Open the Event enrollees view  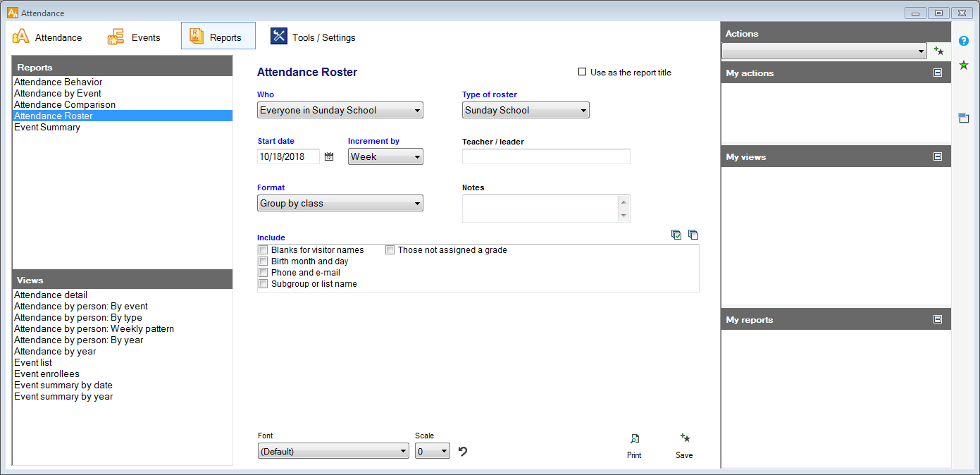pyautogui.click(x=46, y=374)
